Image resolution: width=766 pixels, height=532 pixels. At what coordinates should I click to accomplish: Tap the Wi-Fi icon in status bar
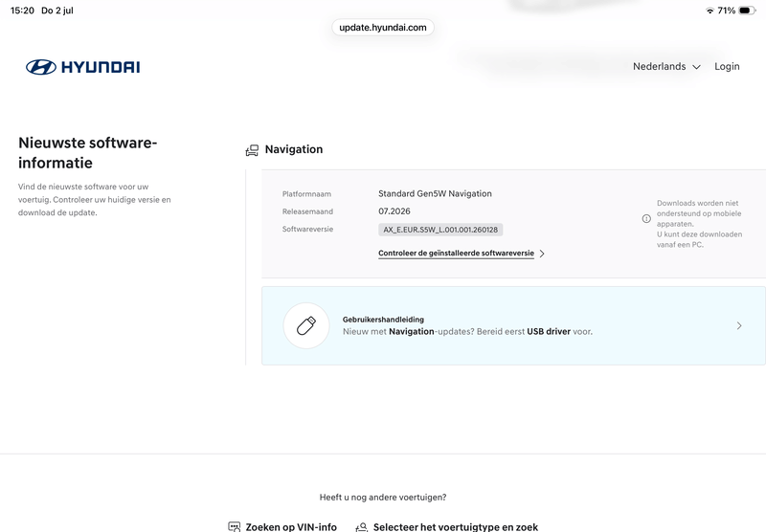point(710,11)
